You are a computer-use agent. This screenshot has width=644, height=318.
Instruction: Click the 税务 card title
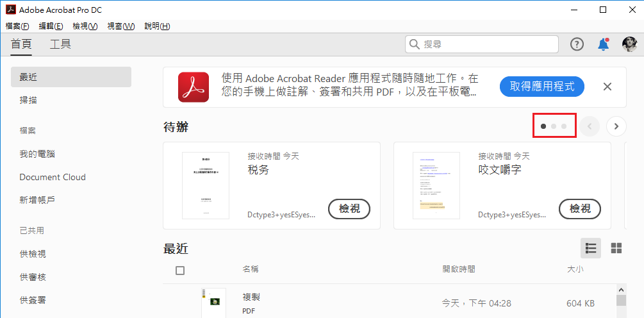[258, 170]
